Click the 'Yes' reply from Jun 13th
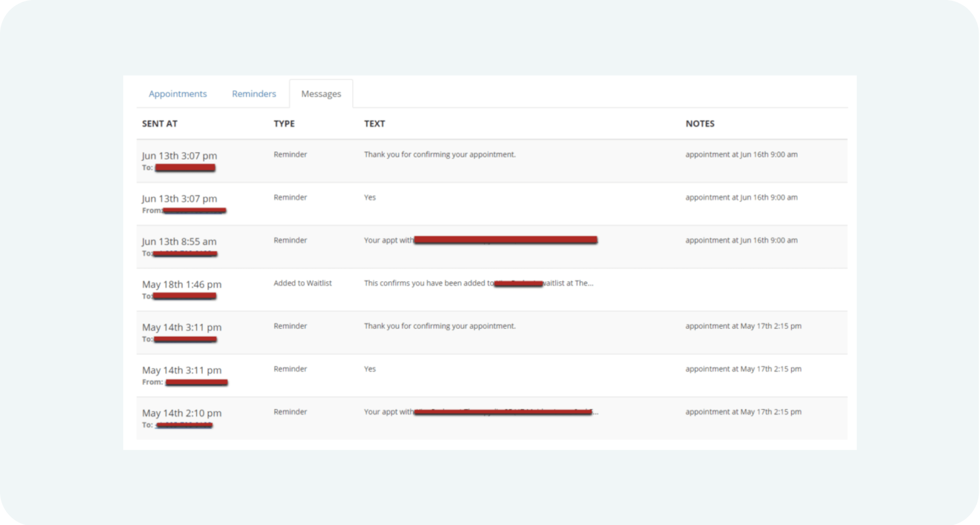This screenshot has height=525, width=980. point(370,198)
